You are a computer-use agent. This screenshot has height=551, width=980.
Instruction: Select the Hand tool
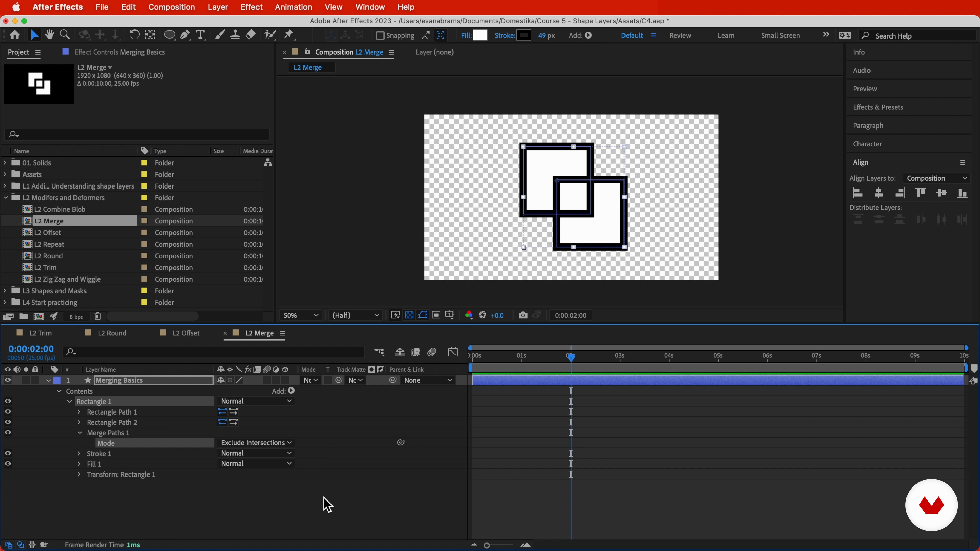coord(50,35)
